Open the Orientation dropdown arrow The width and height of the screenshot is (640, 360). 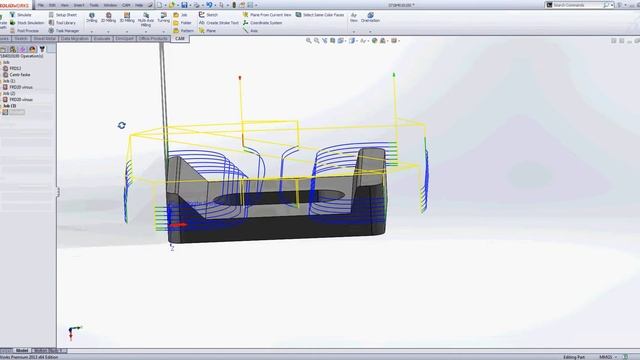(x=370, y=32)
